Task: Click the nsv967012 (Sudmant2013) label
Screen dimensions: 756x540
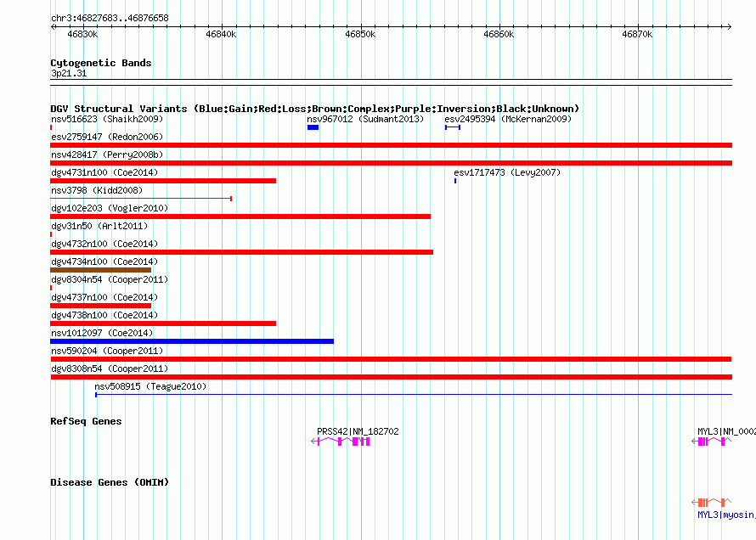Action: pos(365,119)
